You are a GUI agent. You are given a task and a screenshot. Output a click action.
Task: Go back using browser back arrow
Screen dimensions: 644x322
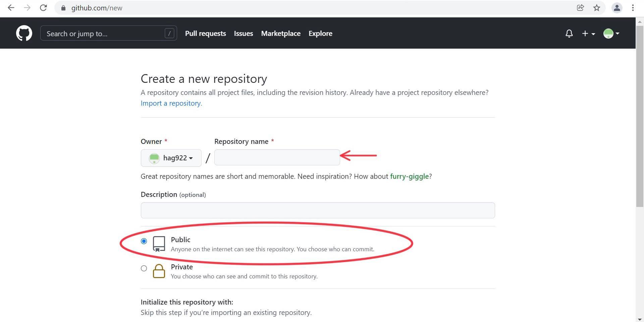[x=11, y=8]
